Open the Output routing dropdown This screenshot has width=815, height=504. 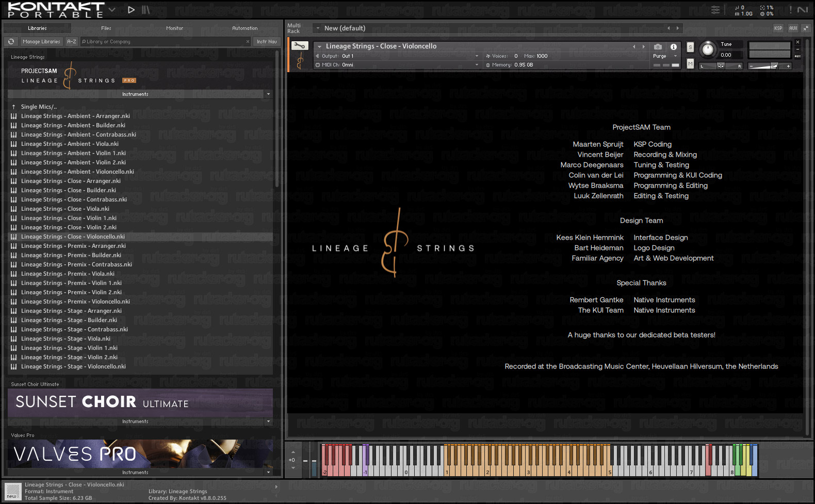(477, 56)
